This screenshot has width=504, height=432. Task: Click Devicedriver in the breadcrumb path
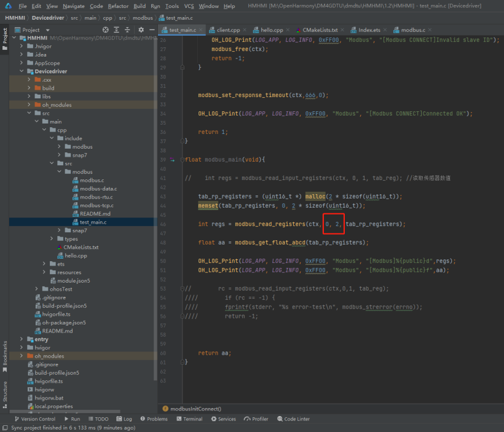tap(48, 18)
